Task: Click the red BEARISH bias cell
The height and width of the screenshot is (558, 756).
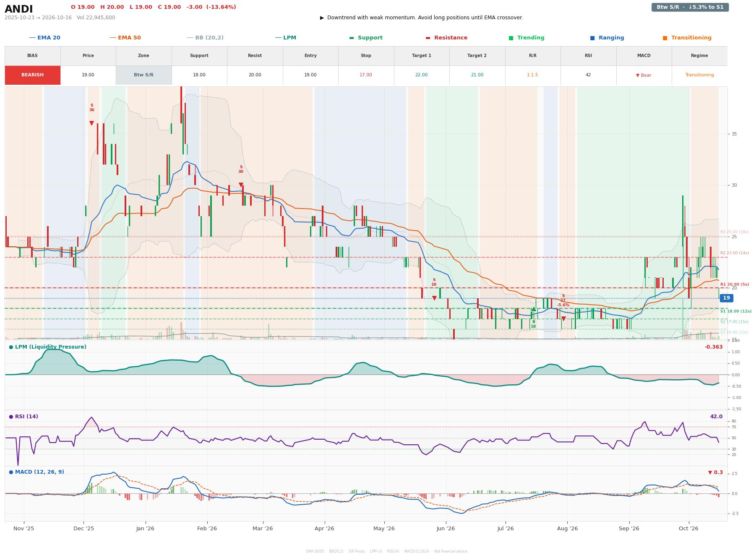Action: tap(32, 75)
